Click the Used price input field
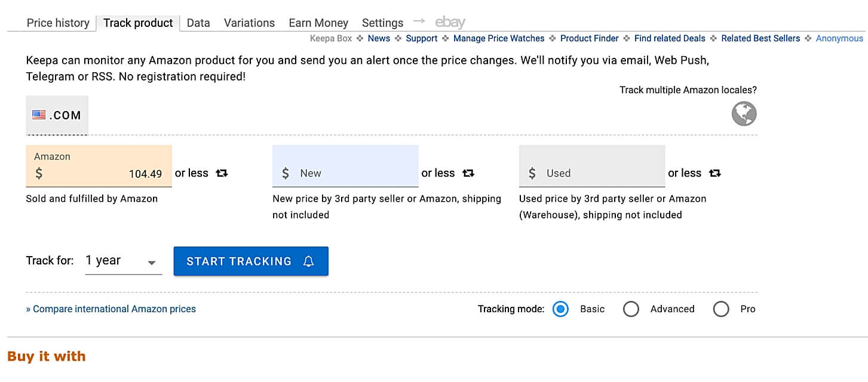This screenshot has width=868, height=382. coord(592,167)
